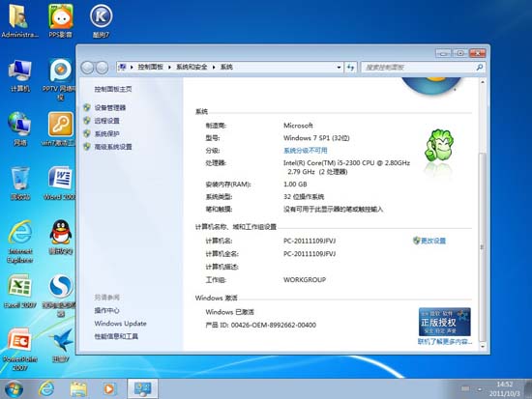Expand arrow after 控制面板 in address bar

[169, 67]
